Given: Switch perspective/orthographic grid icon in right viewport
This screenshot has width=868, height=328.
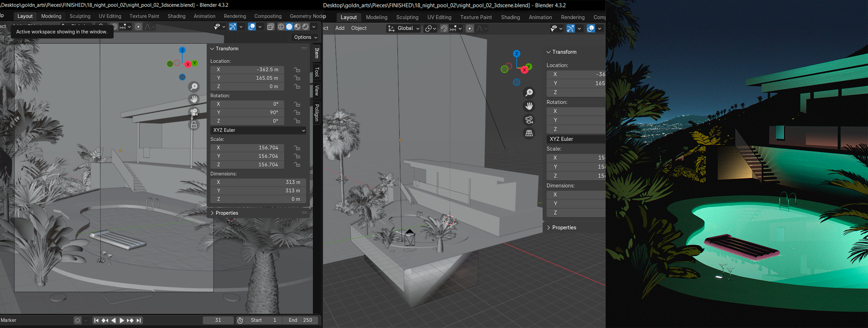Looking at the screenshot, I should [x=529, y=133].
